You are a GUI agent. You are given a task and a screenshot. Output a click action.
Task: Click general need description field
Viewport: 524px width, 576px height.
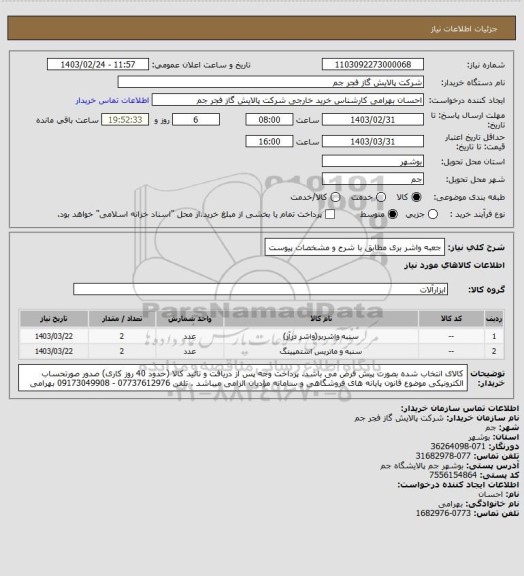coord(355,247)
